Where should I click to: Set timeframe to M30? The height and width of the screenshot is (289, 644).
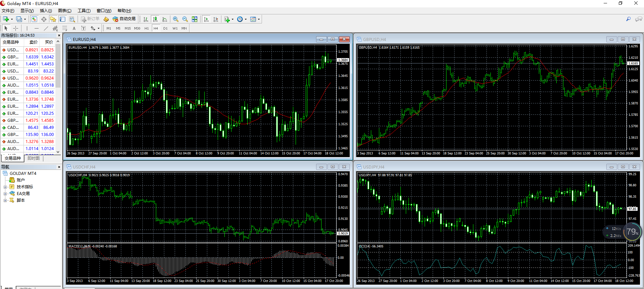point(137,28)
